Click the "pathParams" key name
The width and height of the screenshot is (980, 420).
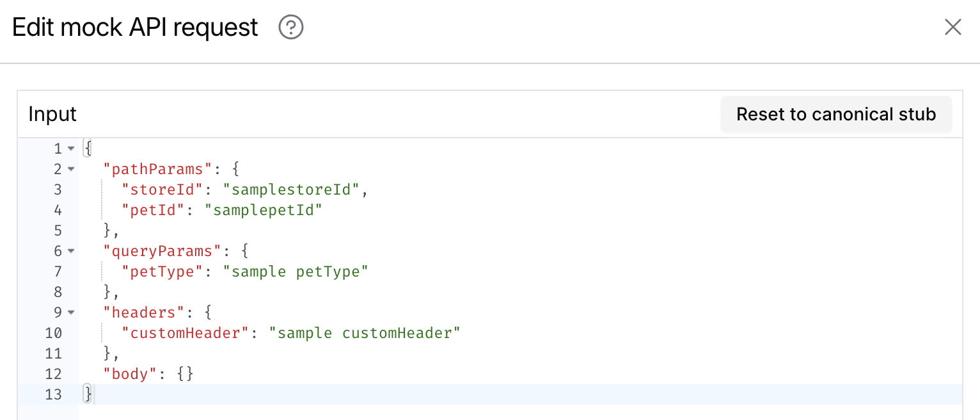[157, 169]
